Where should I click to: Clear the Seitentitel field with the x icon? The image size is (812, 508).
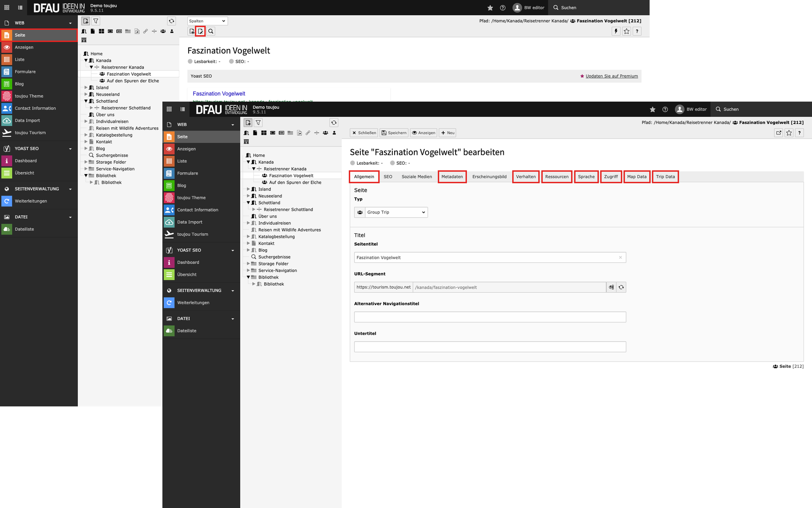(620, 257)
